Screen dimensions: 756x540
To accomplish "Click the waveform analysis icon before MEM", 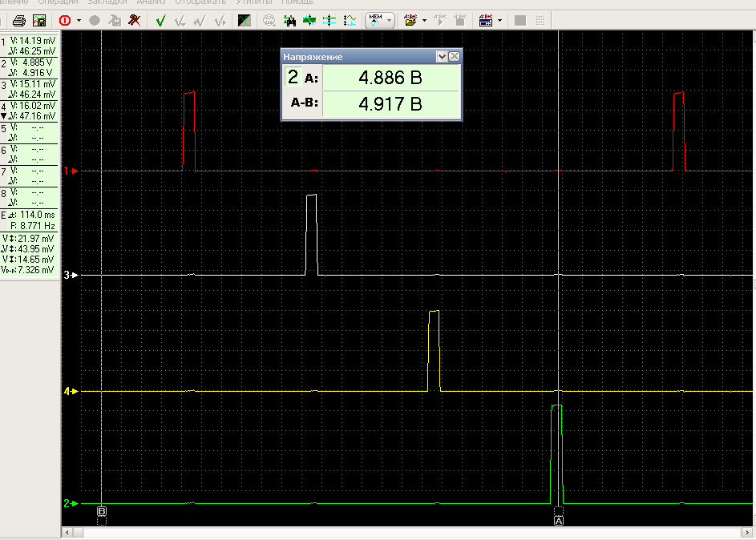I will (350, 20).
